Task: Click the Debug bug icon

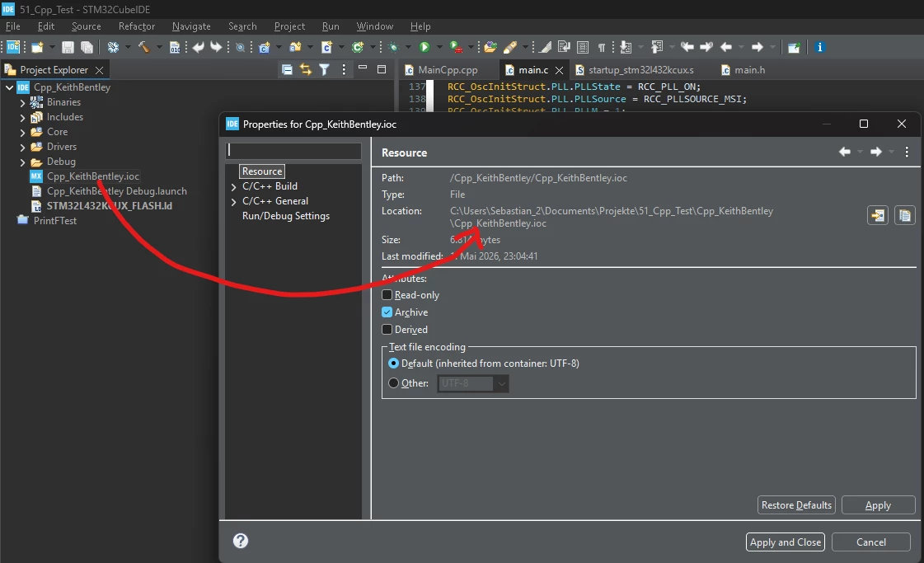Action: [x=394, y=47]
